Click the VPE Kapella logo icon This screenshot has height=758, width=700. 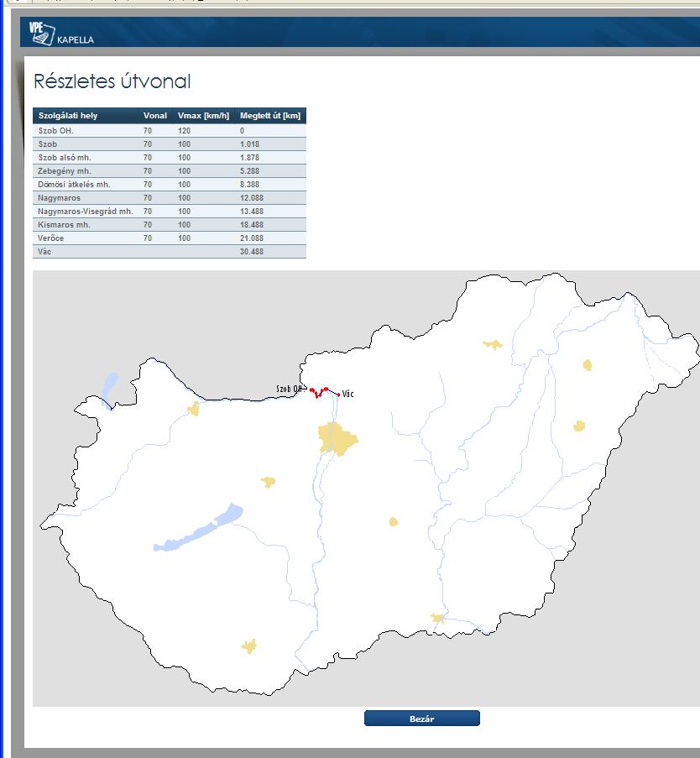pyautogui.click(x=42, y=33)
